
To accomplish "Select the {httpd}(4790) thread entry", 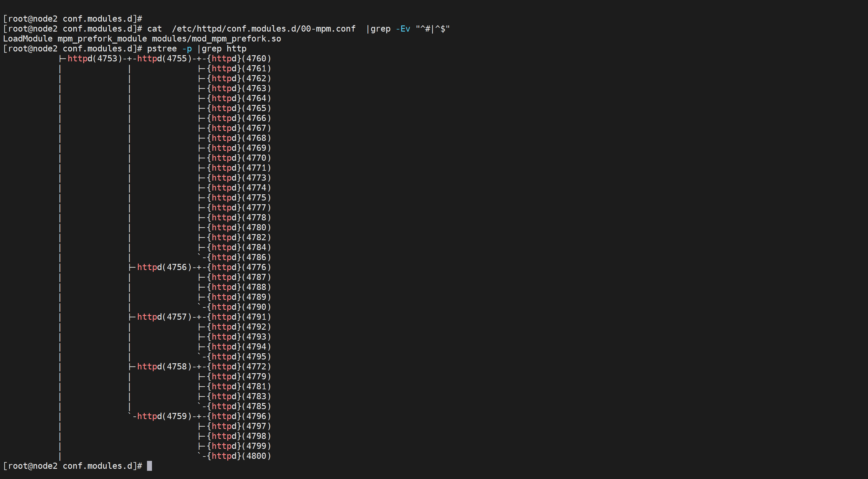I will (239, 307).
